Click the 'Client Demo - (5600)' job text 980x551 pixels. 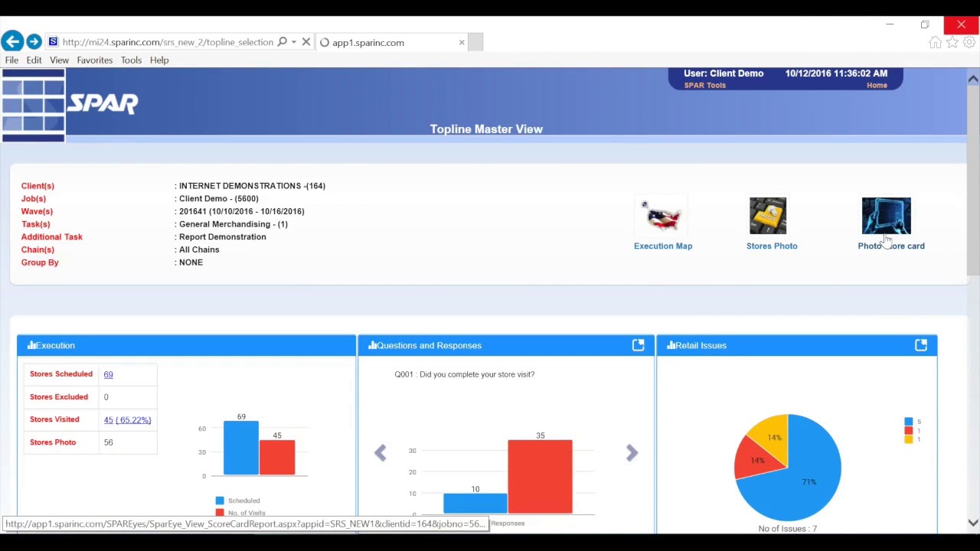pos(219,199)
